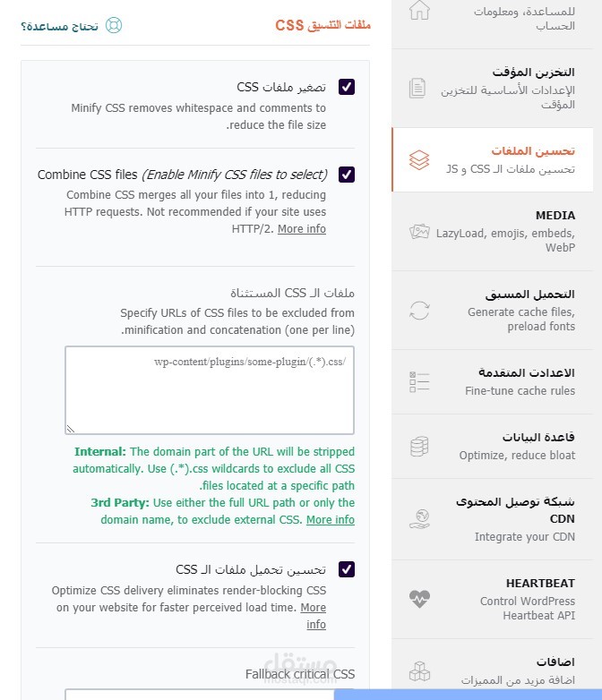Click the stacked layers file optimization icon
The height and width of the screenshot is (700, 602).
(419, 160)
